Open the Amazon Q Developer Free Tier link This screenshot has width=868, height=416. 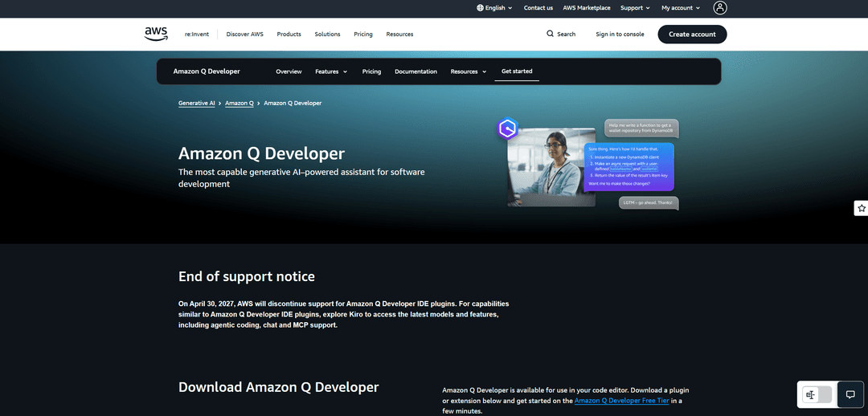(621, 401)
